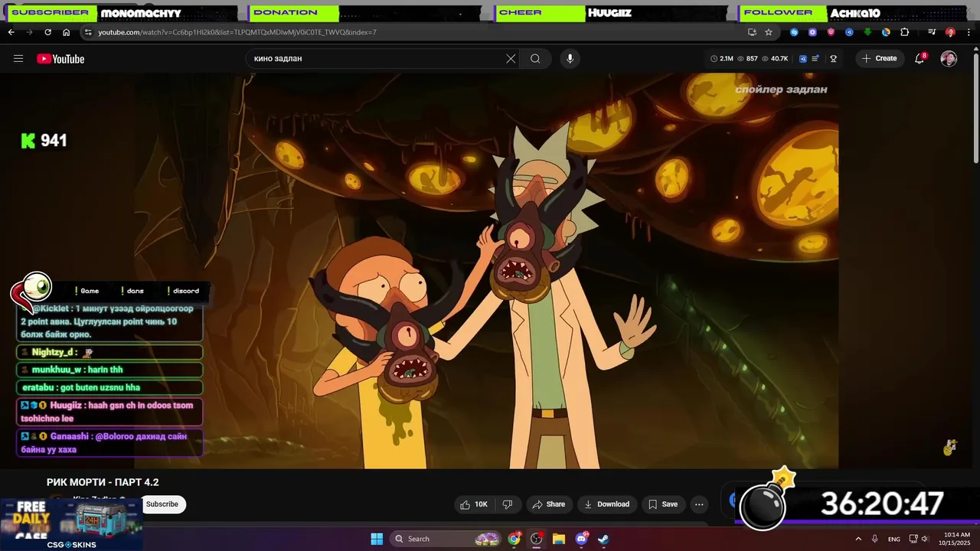
Task: Like the video (10K)
Action: coord(474,504)
